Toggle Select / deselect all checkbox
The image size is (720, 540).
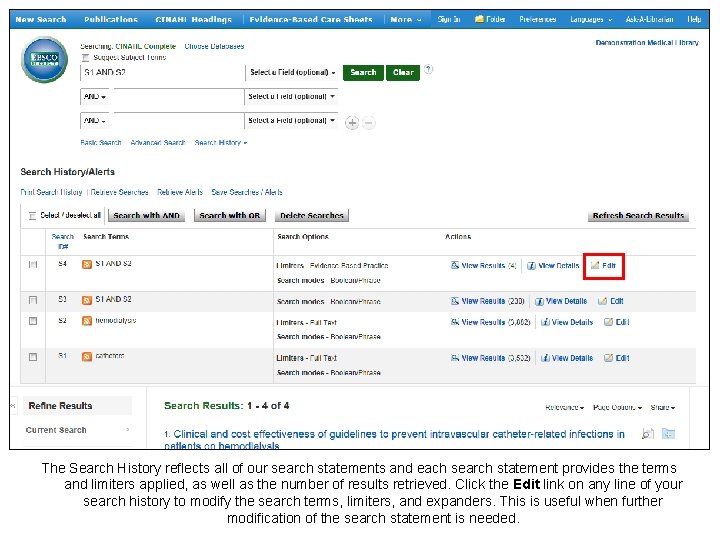(x=32, y=216)
